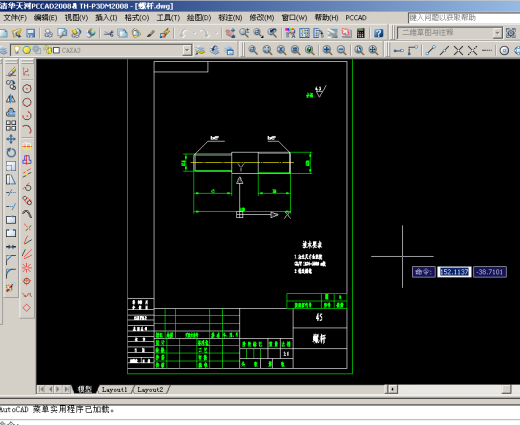Click the horizontal scrollbar left arrow

click(x=392, y=389)
